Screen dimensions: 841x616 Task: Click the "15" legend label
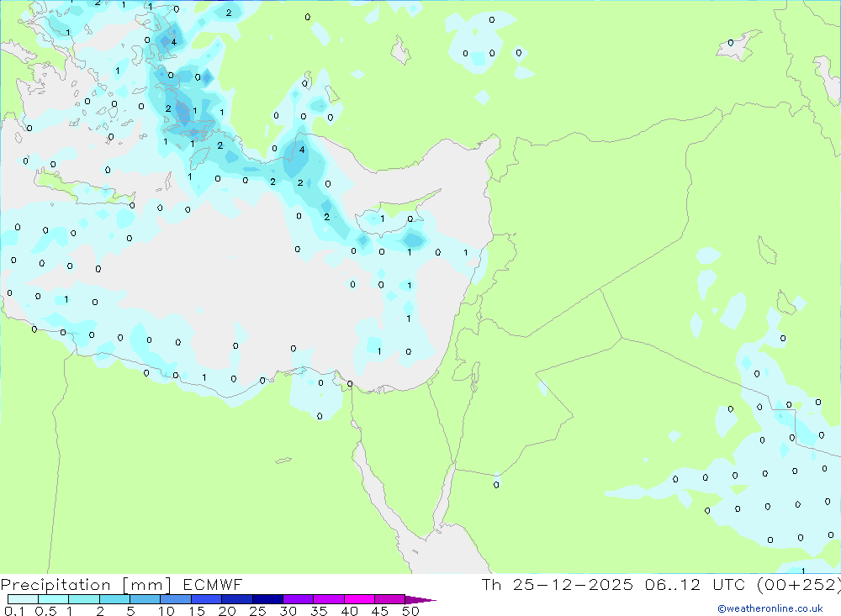197,611
